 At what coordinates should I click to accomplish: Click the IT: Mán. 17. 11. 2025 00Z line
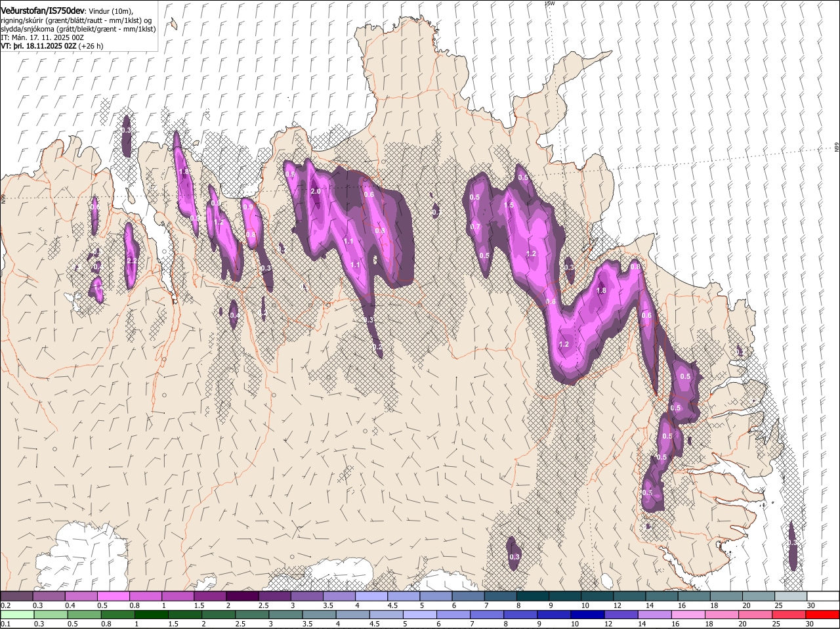pyautogui.click(x=42, y=37)
